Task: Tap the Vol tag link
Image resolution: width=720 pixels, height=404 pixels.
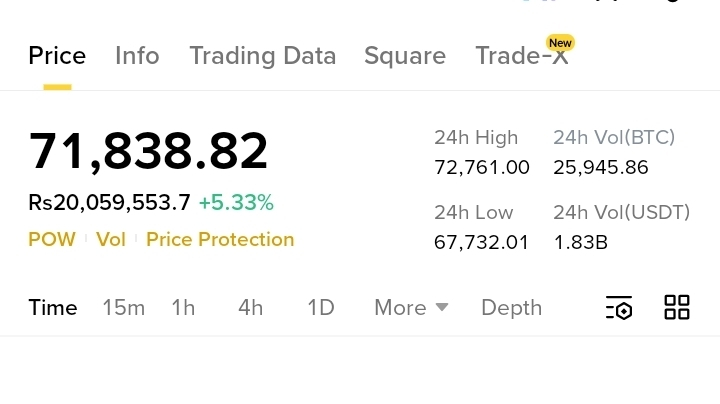Action: pyautogui.click(x=111, y=239)
